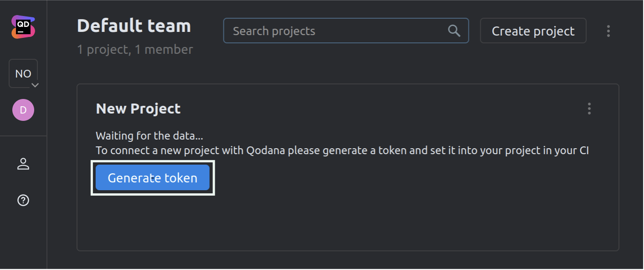Image resolution: width=644 pixels, height=270 pixels.
Task: Open the New Project card kebab menu
Action: coord(589,109)
